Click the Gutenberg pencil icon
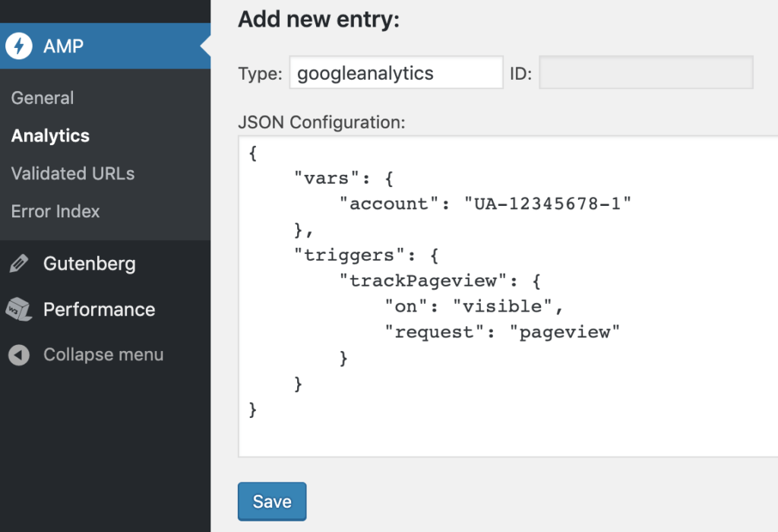Viewport: 778px width, 532px height. (19, 264)
